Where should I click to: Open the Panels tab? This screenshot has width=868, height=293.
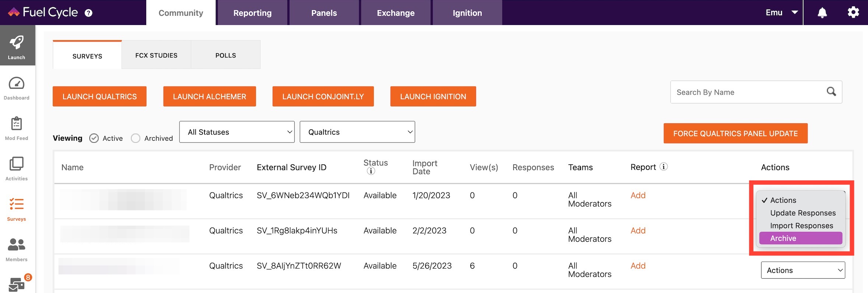click(x=324, y=13)
